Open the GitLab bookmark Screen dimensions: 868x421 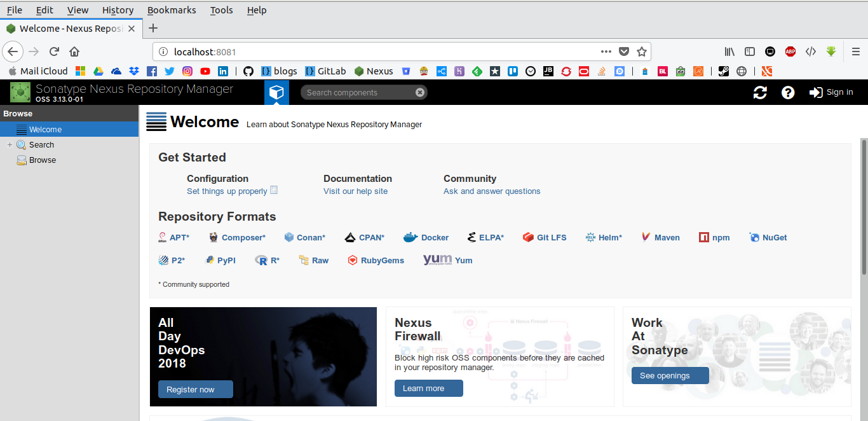coord(325,71)
